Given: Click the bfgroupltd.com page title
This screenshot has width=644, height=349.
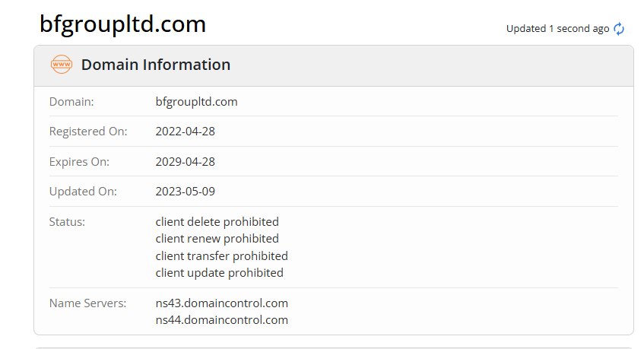Looking at the screenshot, I should 123,24.
